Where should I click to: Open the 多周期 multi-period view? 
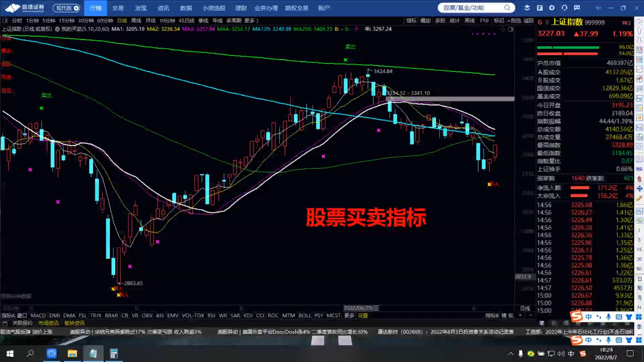234,21
